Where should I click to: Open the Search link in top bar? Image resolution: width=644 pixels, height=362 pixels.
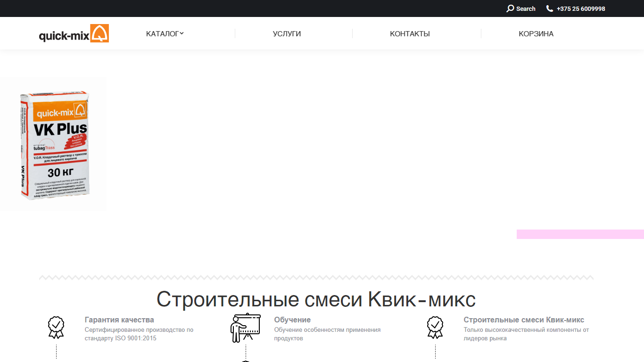point(521,8)
